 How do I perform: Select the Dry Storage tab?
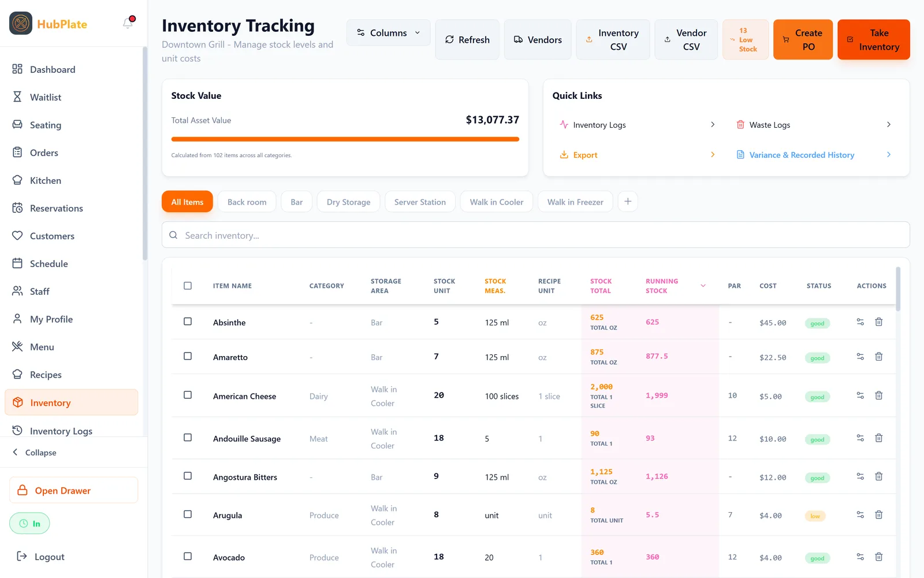348,202
